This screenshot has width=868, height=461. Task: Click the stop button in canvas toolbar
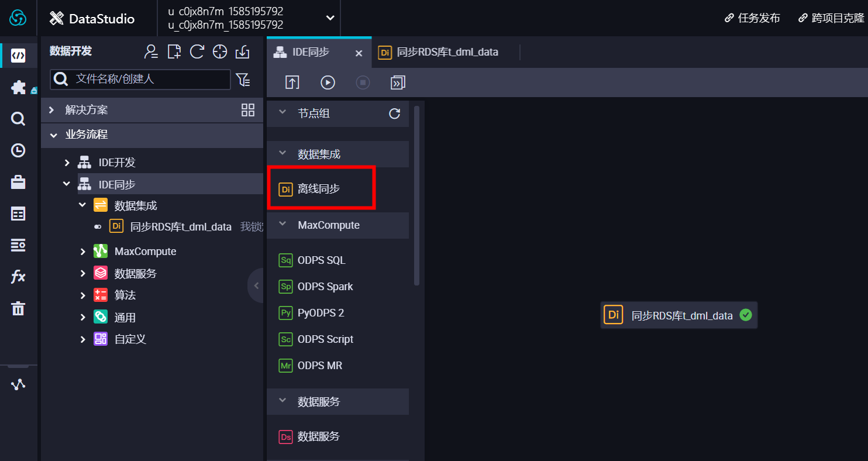(x=363, y=82)
